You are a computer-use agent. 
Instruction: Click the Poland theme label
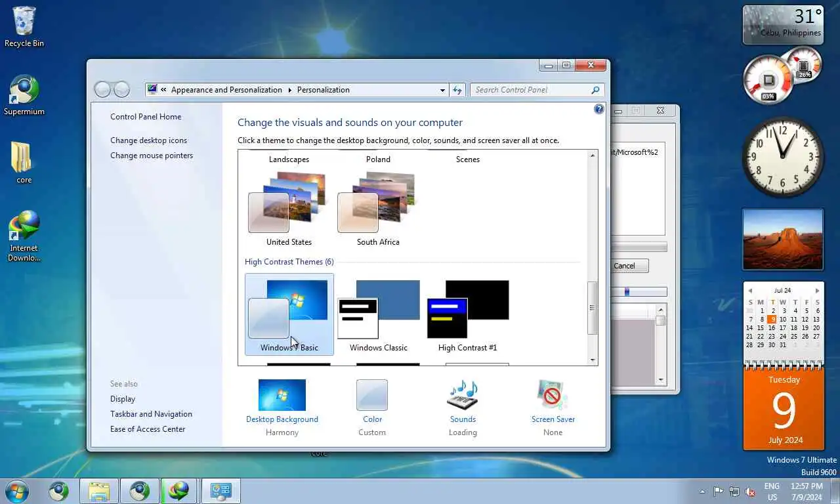point(378,159)
